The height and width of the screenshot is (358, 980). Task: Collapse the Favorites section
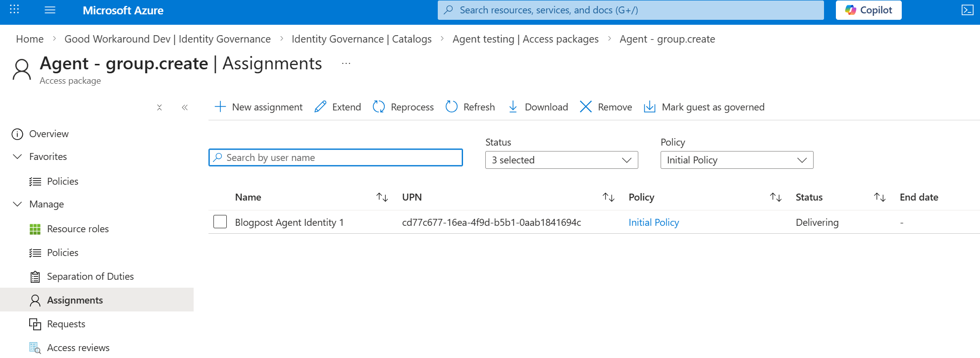click(x=17, y=156)
